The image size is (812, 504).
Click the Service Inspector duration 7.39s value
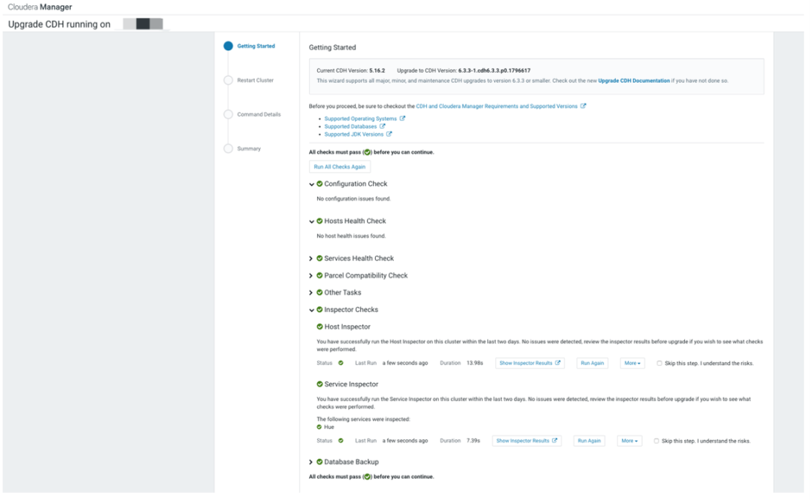474,441
